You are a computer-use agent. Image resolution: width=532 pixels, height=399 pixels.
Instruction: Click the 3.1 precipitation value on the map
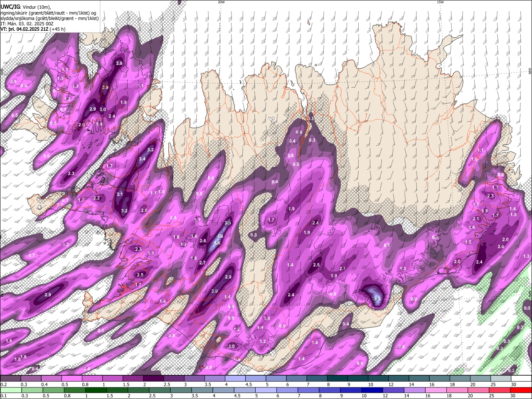coord(120,194)
